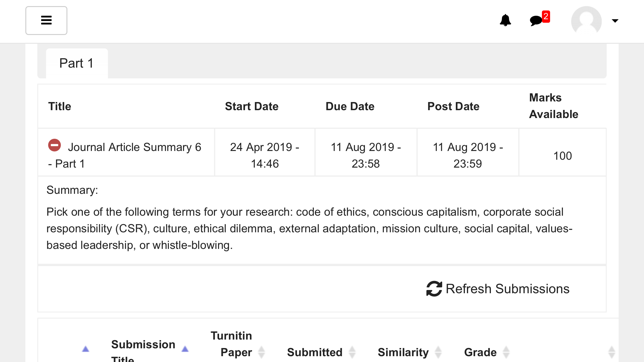Toggle sort on Submitted column
Screen dimensions: 644x362
click(x=352, y=352)
